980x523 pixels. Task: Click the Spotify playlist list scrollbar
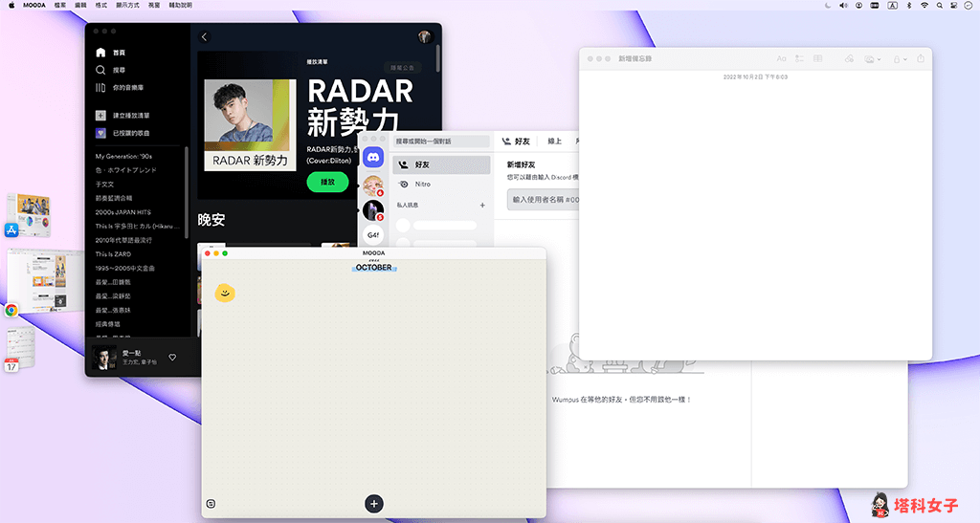pos(187,192)
